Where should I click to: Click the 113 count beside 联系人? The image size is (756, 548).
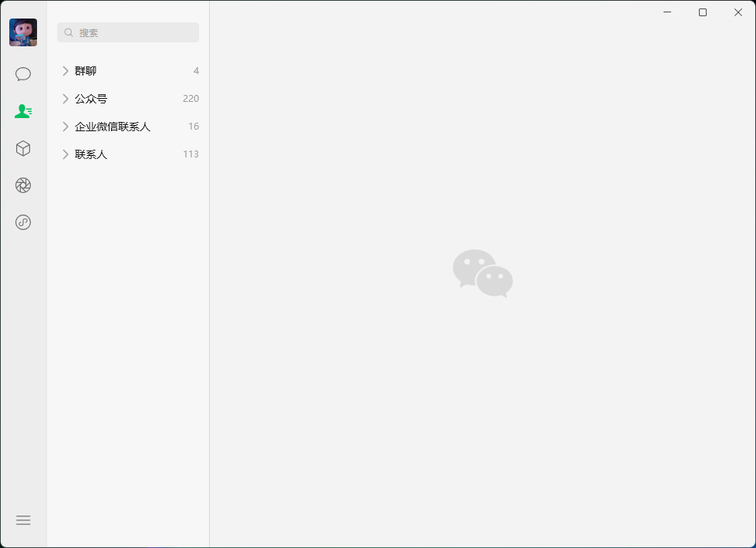[191, 154]
